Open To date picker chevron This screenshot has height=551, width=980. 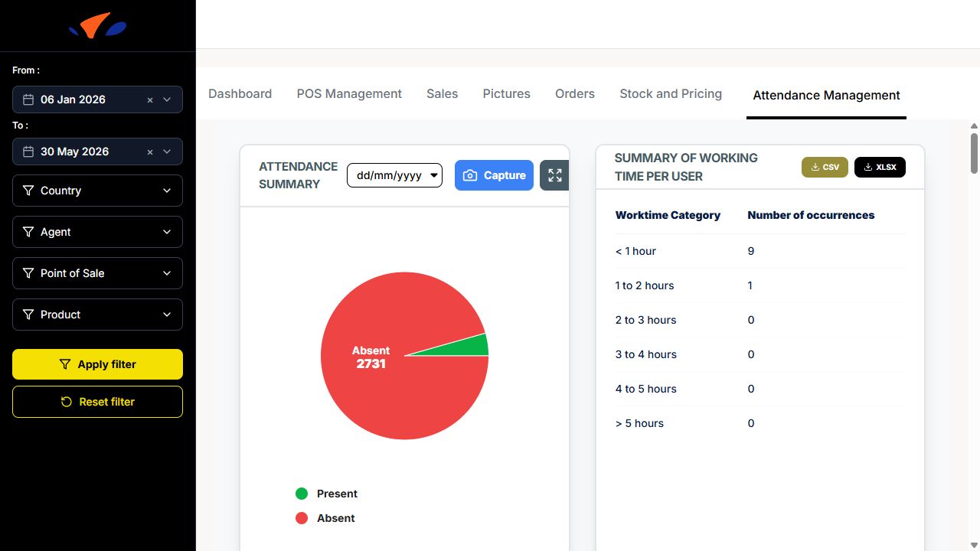(167, 152)
